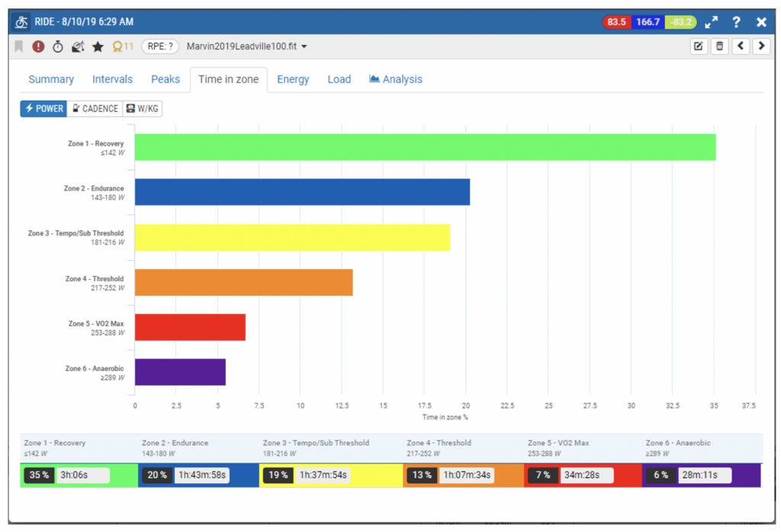Open the Energy tab
The image size is (781, 532).
(x=293, y=79)
